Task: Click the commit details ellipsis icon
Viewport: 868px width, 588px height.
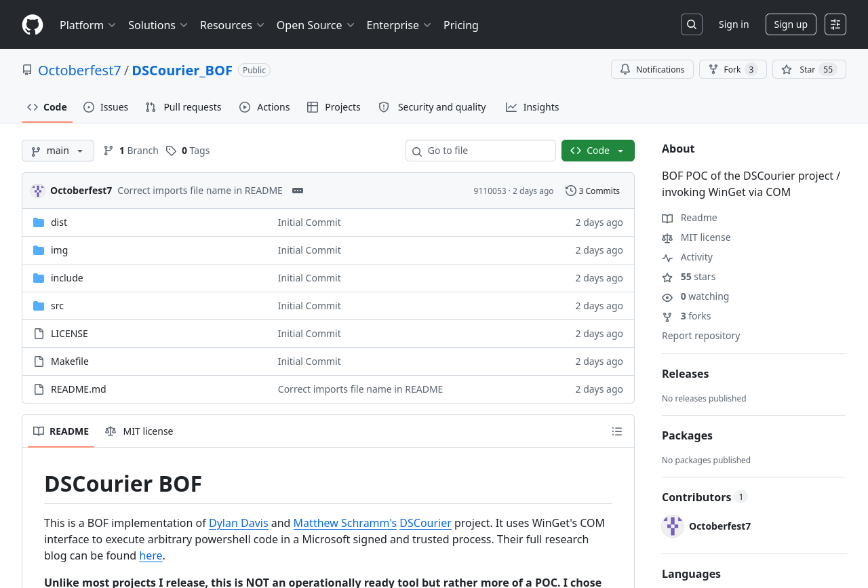Action: [298, 191]
